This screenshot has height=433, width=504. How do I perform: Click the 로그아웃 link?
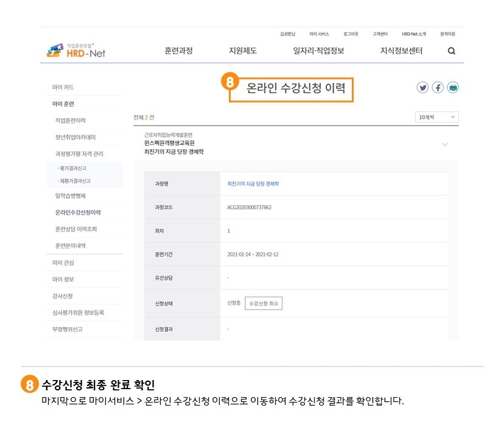351,34
